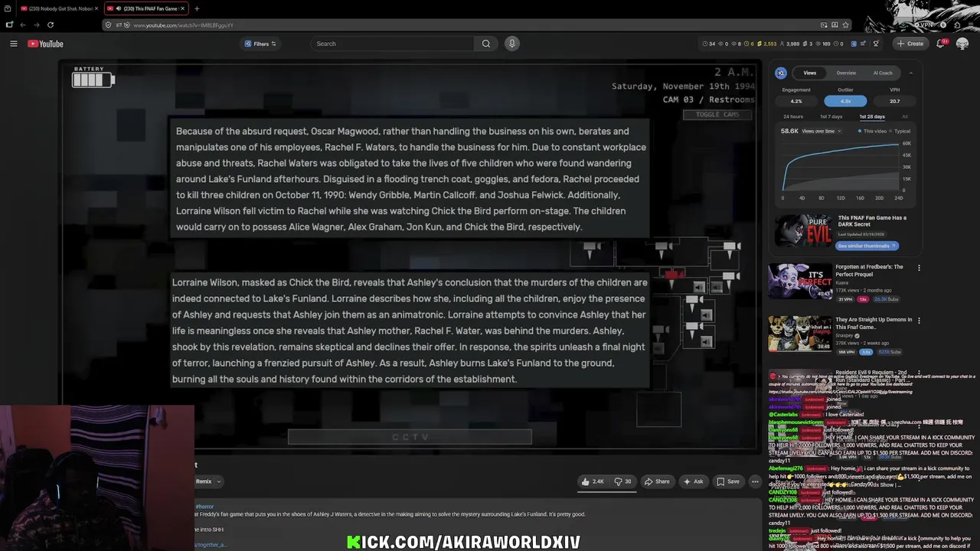
Task: Open the Kuava channel link
Action: click(x=842, y=282)
